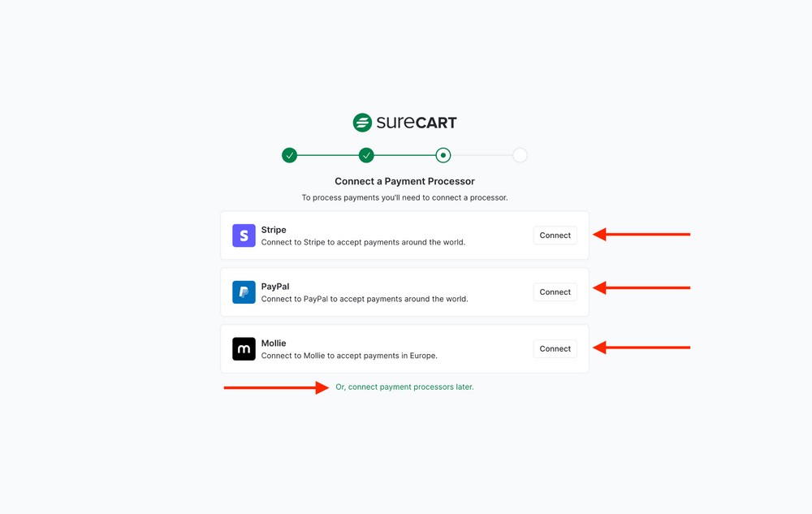Click the Connect button for Mollie
Viewport: 812px width, 514px height.
coord(555,348)
